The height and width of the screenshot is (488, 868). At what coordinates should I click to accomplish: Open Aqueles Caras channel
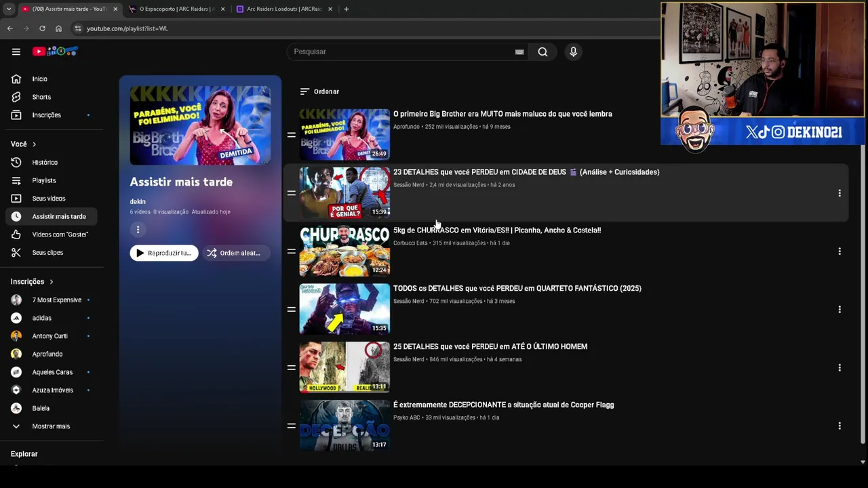coord(53,372)
